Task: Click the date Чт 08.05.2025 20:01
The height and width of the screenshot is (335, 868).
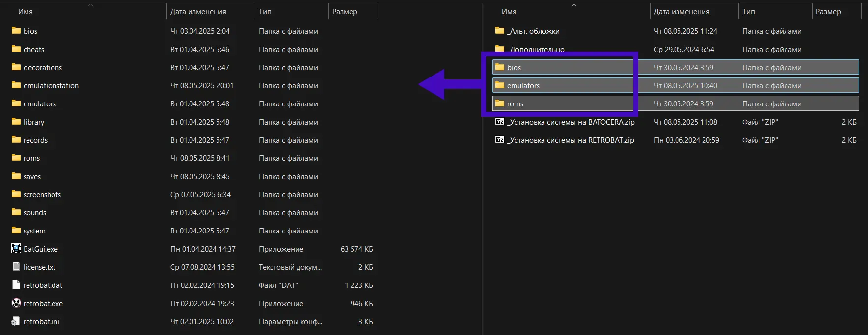Action: (202, 85)
